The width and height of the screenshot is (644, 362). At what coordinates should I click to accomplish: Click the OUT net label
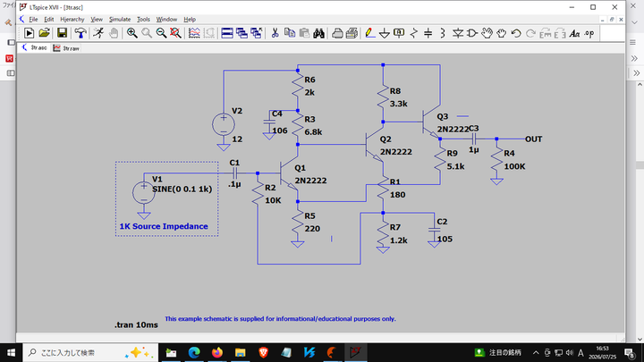tap(533, 139)
